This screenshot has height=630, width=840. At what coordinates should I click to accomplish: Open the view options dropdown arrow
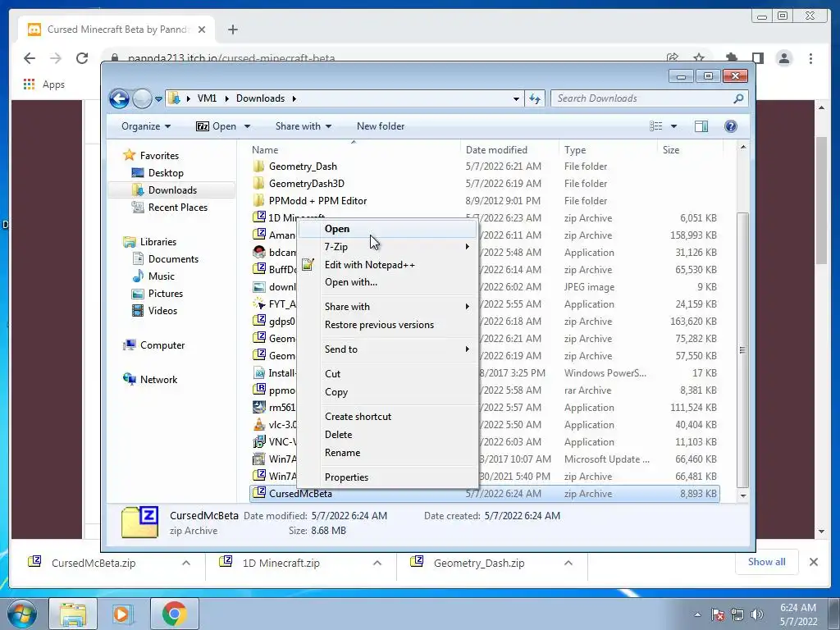674,126
